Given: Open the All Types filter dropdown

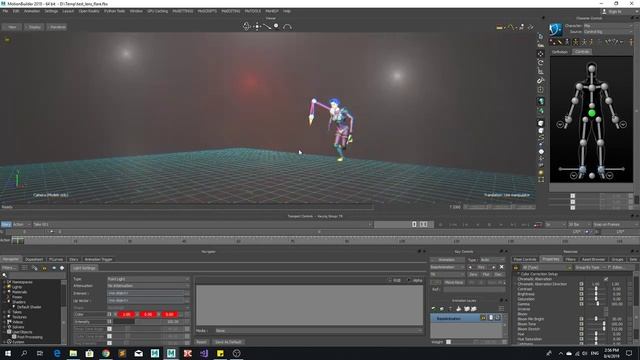Looking at the screenshot, I should 547,268.
